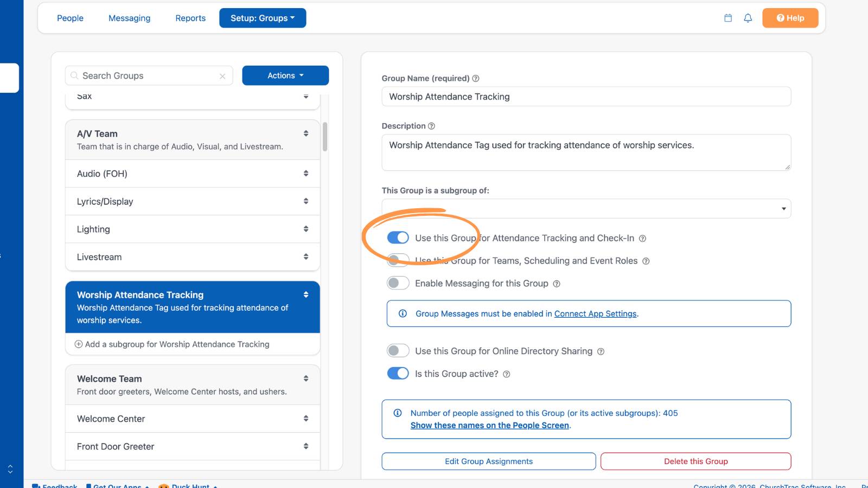Switch to the Reports tab
868x488 pixels.
tap(190, 18)
